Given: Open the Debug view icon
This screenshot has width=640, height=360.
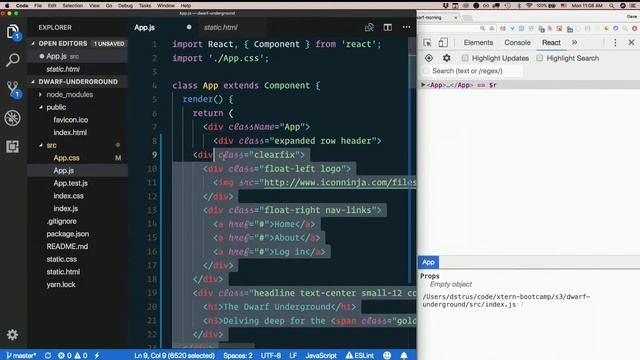Looking at the screenshot, I should [13, 118].
